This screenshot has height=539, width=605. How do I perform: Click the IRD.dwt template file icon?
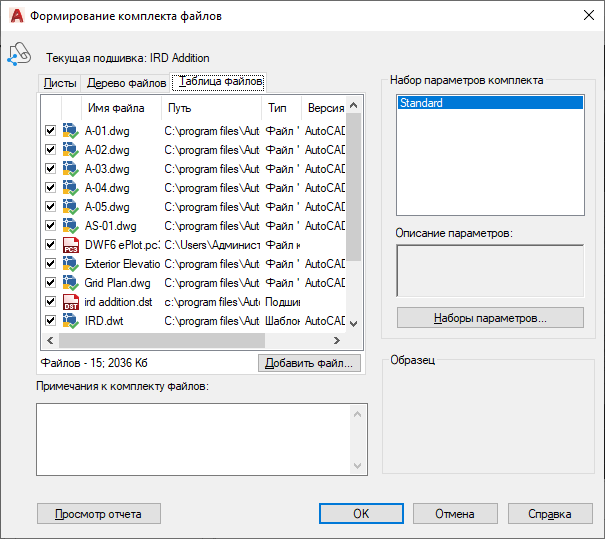(70, 321)
